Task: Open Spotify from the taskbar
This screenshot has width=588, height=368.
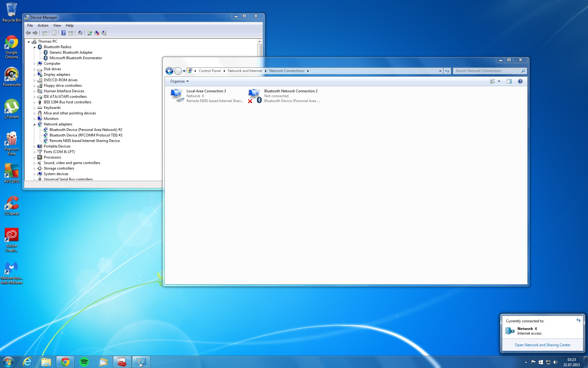Action: coord(84,362)
